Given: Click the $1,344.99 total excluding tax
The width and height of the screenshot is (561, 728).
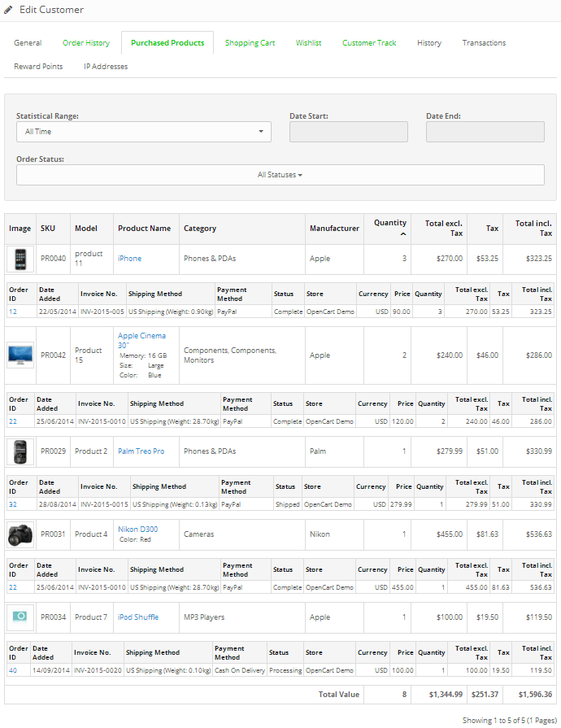Looking at the screenshot, I should [446, 695].
